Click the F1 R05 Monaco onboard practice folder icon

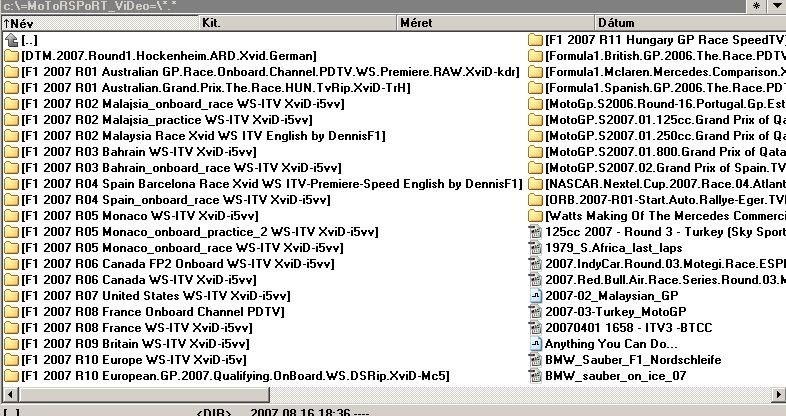(11, 232)
